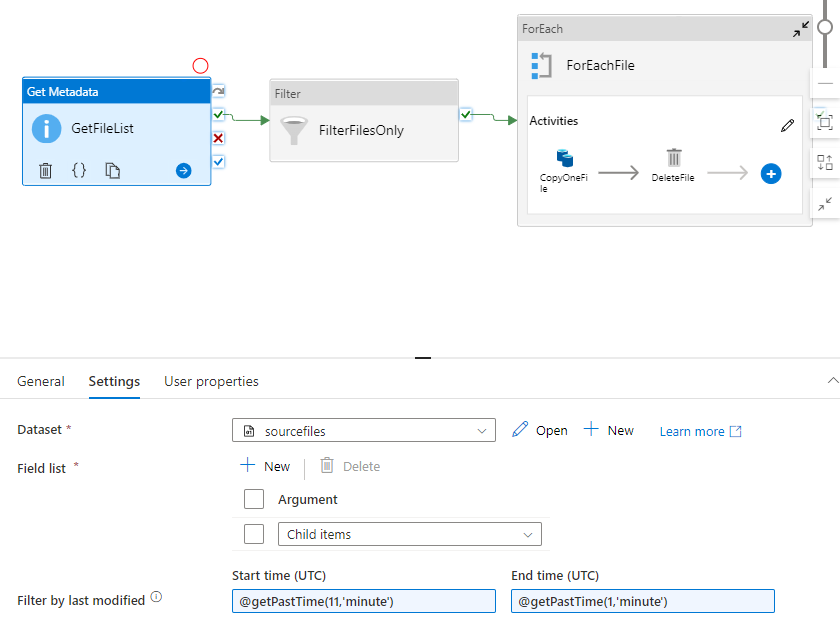Click the Start time (UTC) field

coord(363,601)
